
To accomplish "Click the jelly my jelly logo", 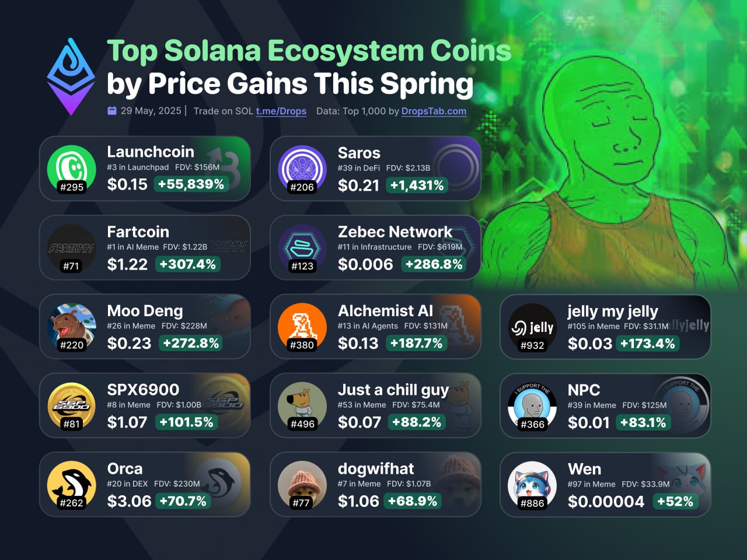I will [532, 327].
